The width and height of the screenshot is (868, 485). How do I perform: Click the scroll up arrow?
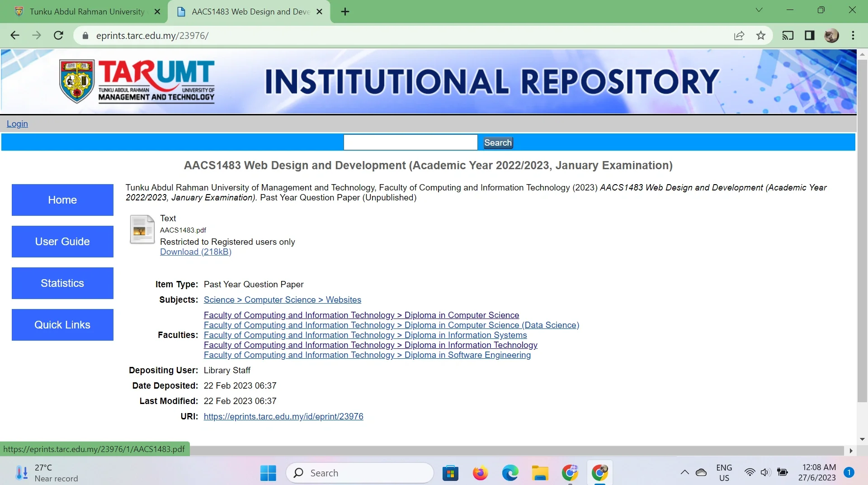862,54
